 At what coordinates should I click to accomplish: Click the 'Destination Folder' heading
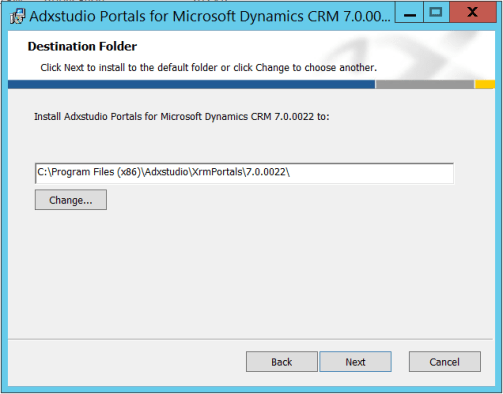tap(82, 46)
